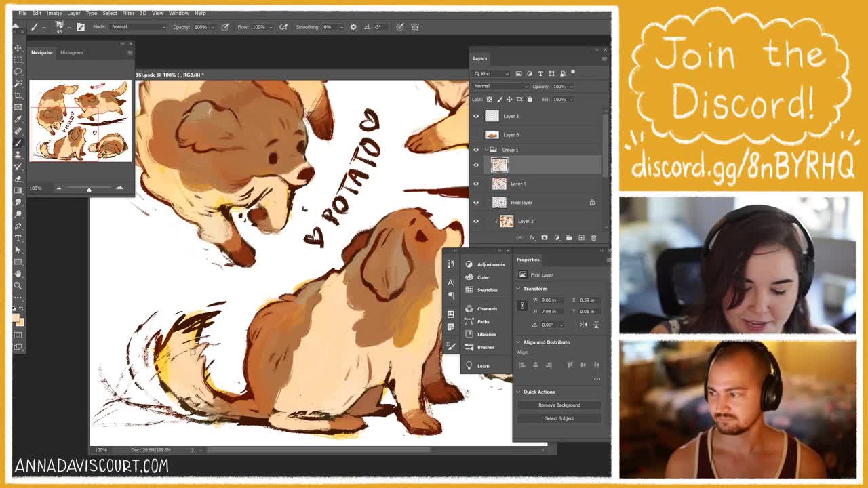Viewport: 868px width, 488px height.
Task: Collapse the Group 1 folder
Action: pos(486,149)
